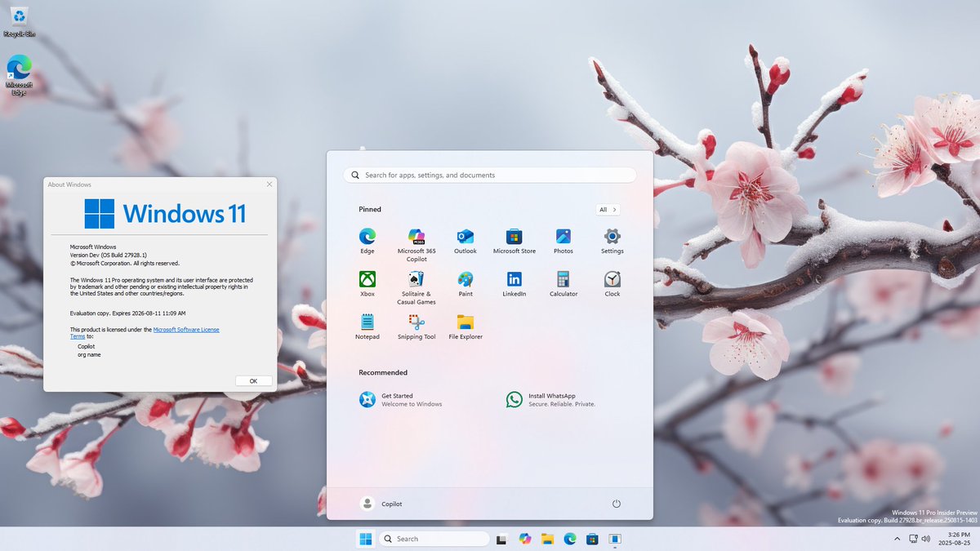Image resolution: width=980 pixels, height=551 pixels.
Task: Open the Snipping Tool
Action: pos(416,327)
